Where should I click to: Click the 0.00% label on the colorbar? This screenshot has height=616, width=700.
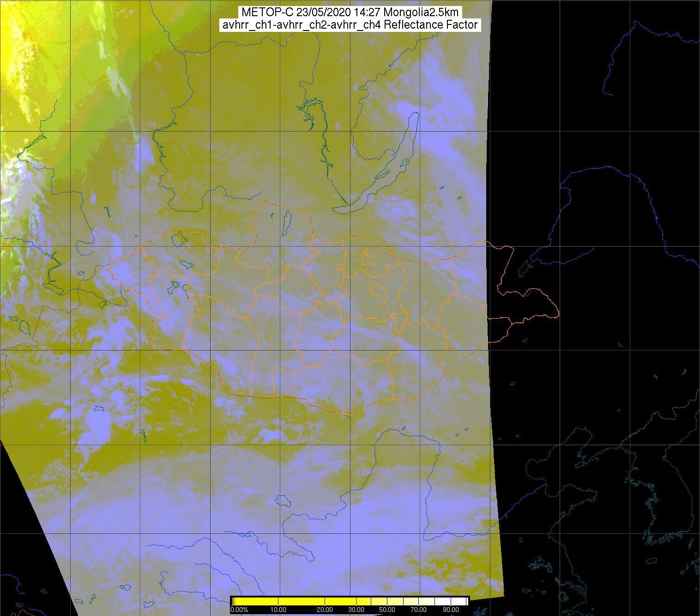239,610
